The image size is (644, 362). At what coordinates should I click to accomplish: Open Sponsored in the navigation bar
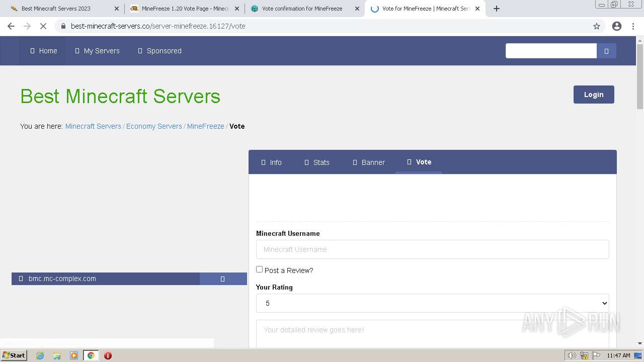click(x=159, y=51)
